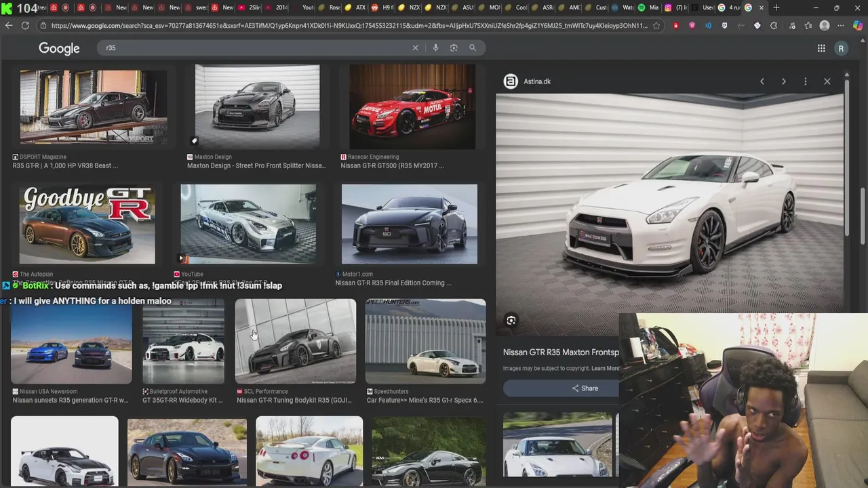Open the browser three-dot settings menu
The image size is (868, 488).
[x=842, y=25]
